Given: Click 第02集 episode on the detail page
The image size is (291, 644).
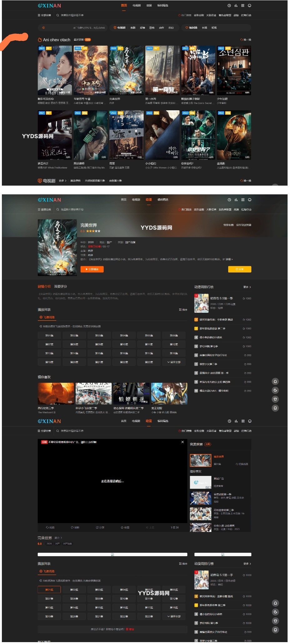Looking at the screenshot, I should (74, 335).
